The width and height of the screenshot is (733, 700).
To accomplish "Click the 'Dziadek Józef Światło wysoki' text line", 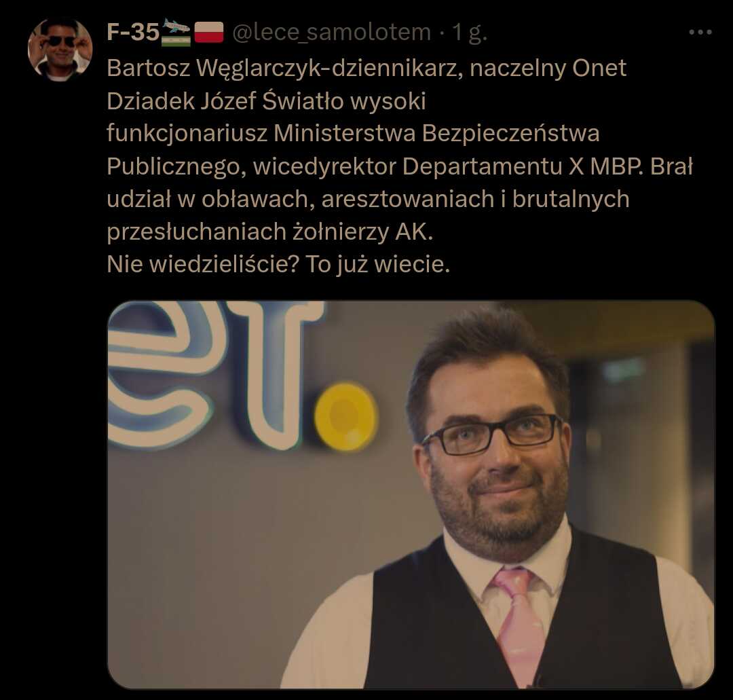I will [267, 101].
